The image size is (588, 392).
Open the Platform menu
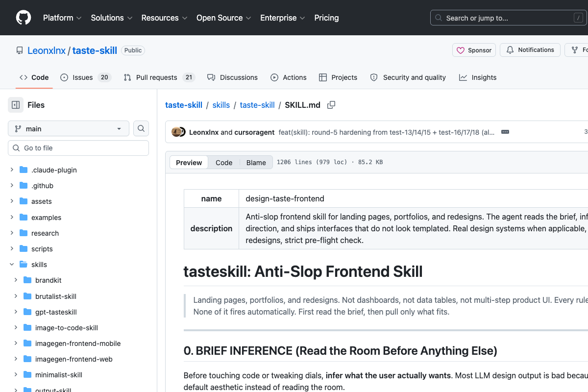coord(62,18)
